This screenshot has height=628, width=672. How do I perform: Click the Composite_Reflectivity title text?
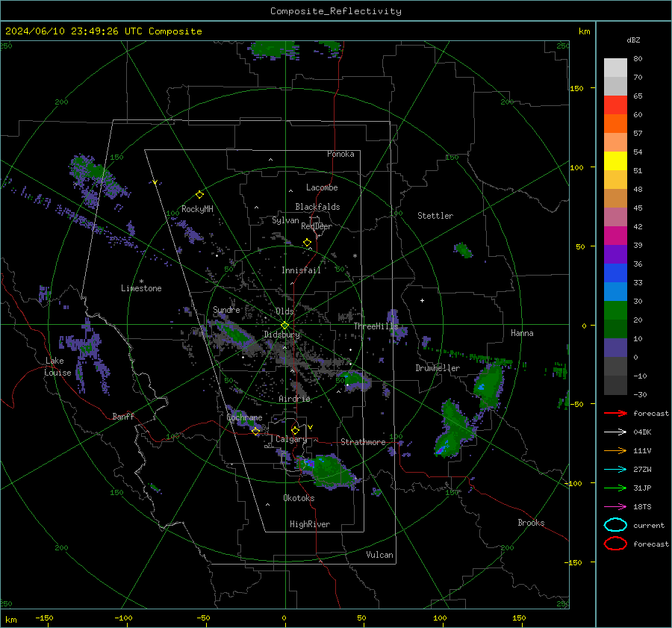click(x=336, y=11)
